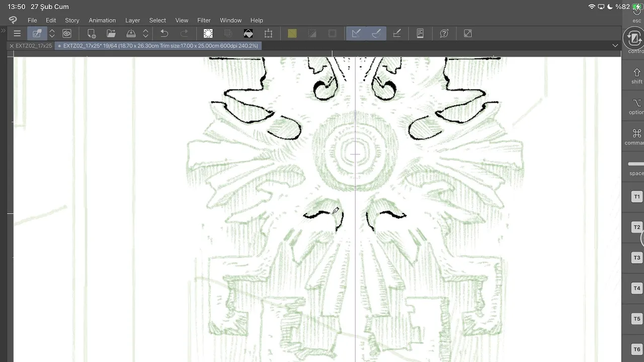Open a file using the folder icon
644x362 pixels.
[x=111, y=34]
